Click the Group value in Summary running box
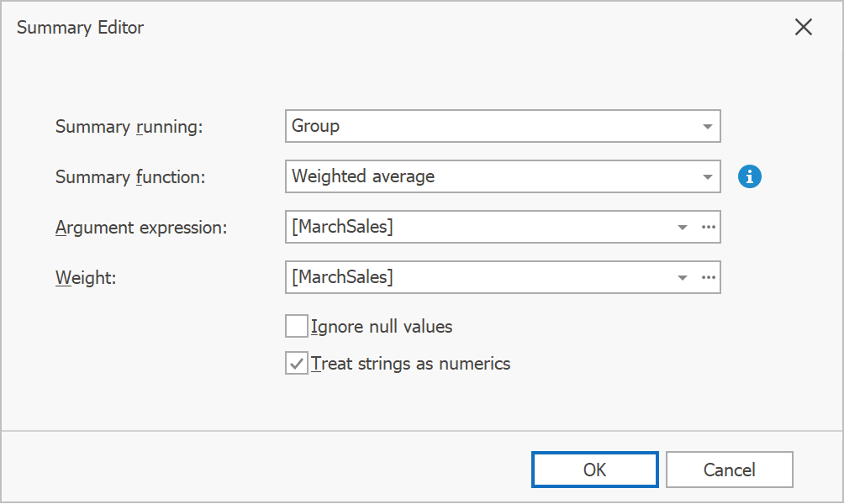Screen dimensions: 844x504 tap(316, 126)
